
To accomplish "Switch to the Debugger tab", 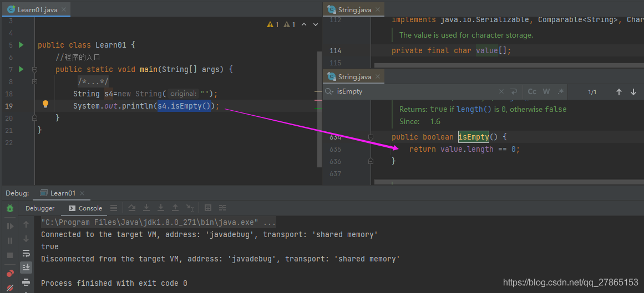I will click(x=40, y=208).
